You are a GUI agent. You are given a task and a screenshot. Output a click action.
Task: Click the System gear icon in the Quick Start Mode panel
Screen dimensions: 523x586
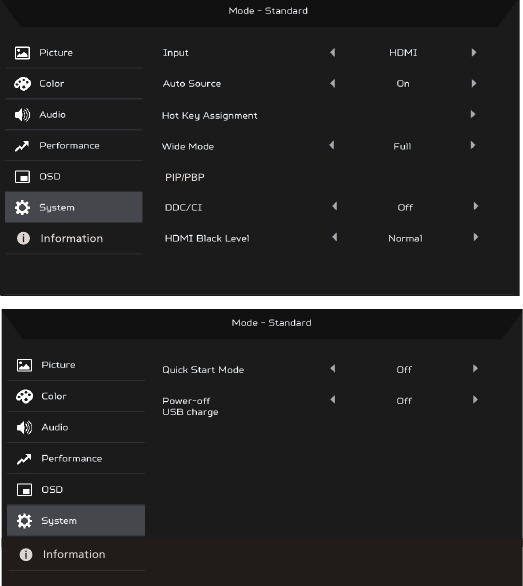click(24, 521)
